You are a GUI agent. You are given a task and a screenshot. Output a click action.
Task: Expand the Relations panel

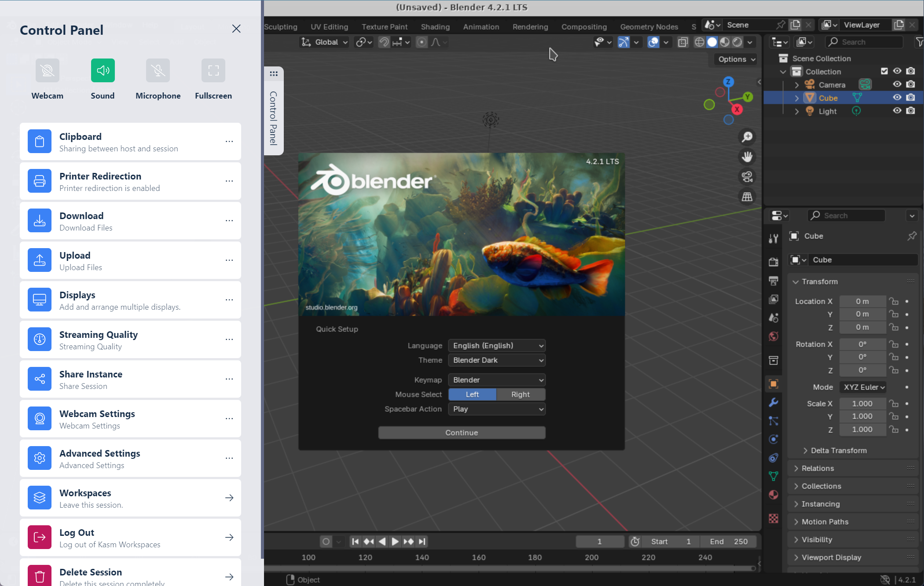(x=818, y=468)
